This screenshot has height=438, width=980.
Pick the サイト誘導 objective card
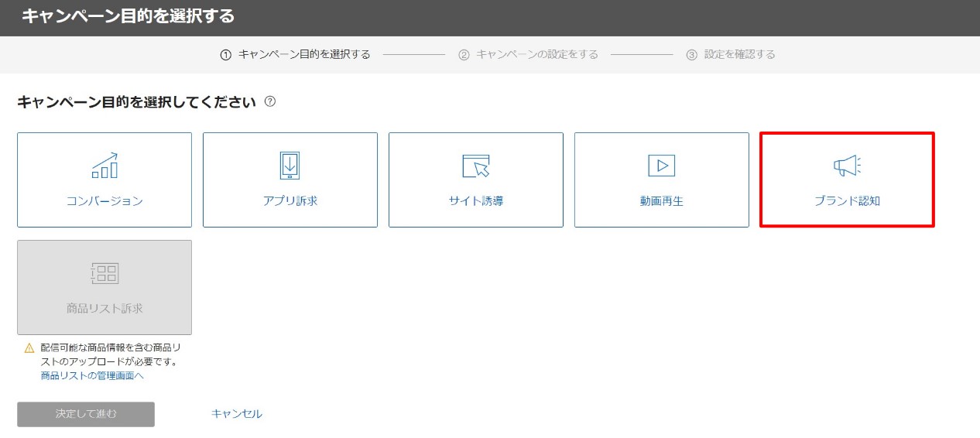(476, 180)
